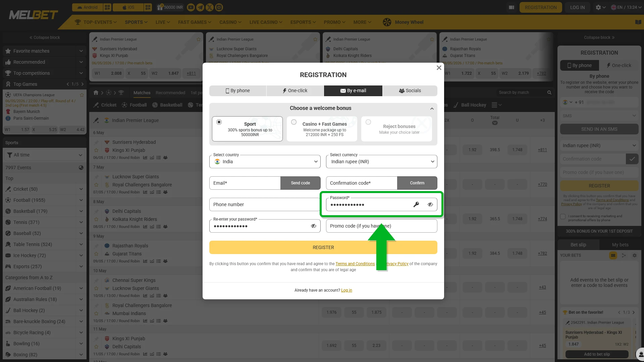The width and height of the screenshot is (644, 362).
Task: Favorite the Delhi Capitals vs Kolkata star
Action: coord(96,219)
